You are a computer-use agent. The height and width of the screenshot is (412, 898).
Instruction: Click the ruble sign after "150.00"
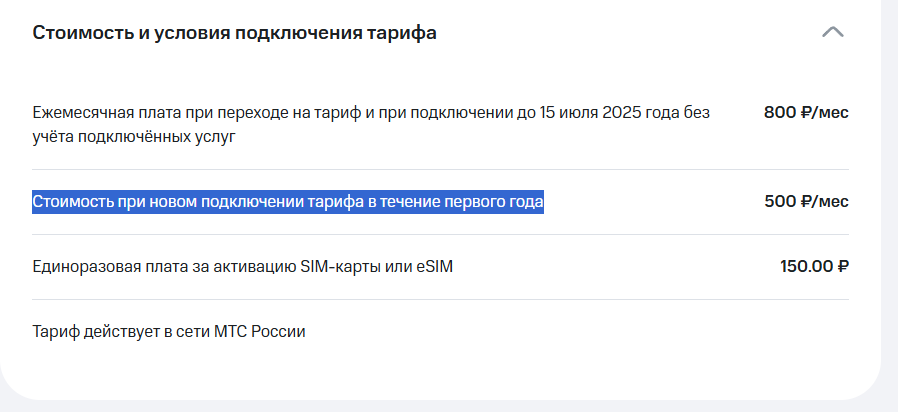[842, 267]
